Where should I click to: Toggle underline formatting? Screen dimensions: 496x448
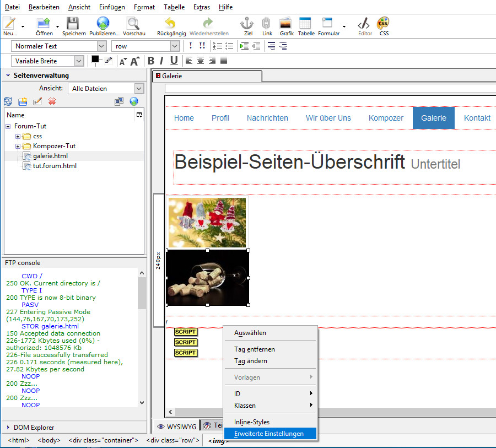pyautogui.click(x=174, y=61)
